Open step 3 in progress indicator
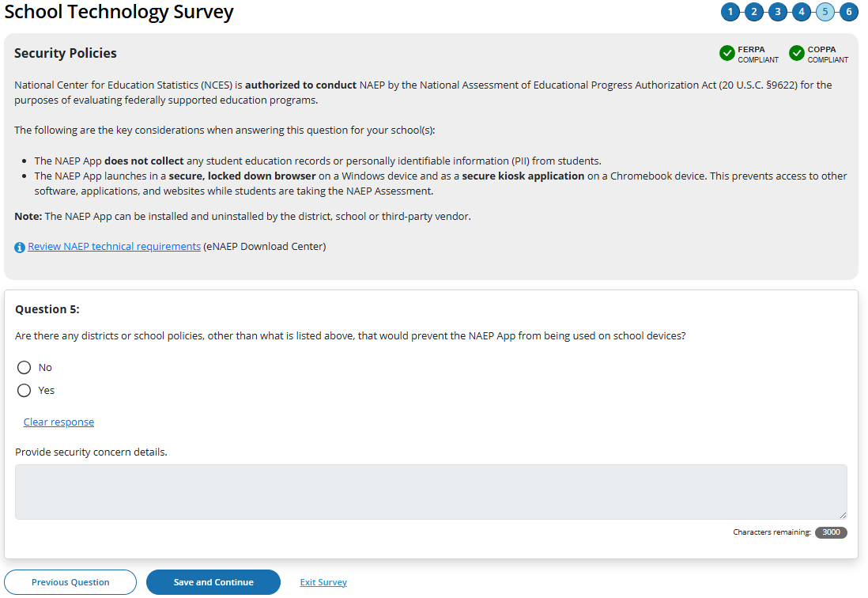The width and height of the screenshot is (868, 598). coord(778,12)
